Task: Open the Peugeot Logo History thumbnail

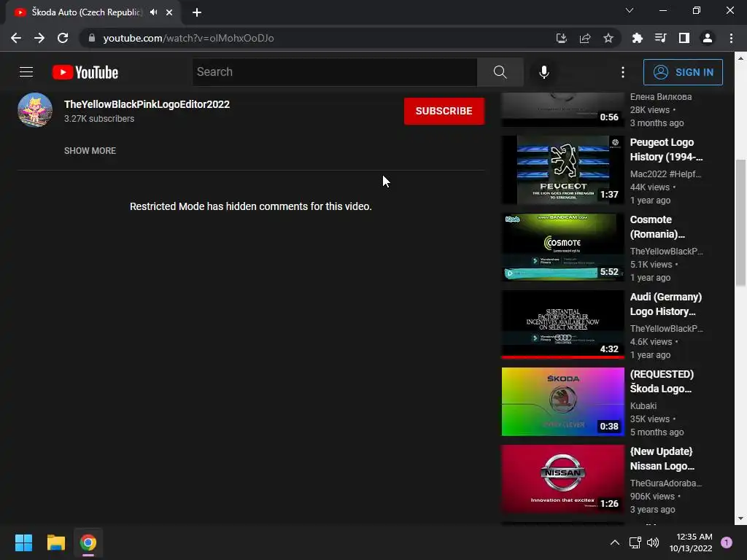Action: (x=562, y=170)
